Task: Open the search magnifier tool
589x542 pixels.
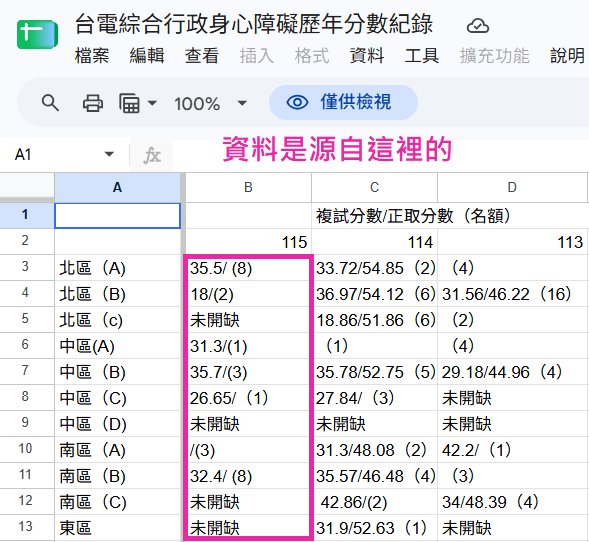Action: coord(50,103)
